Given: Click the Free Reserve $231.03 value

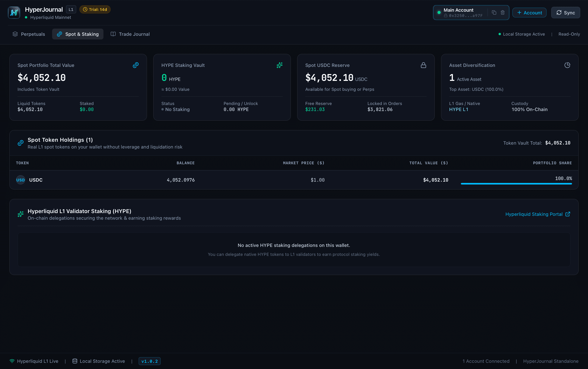Looking at the screenshot, I should pyautogui.click(x=315, y=109).
